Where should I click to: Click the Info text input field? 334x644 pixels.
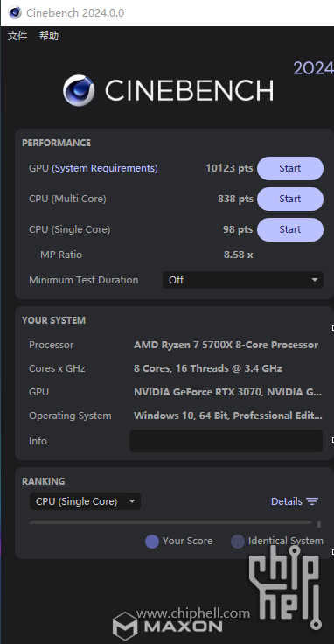pos(226,441)
